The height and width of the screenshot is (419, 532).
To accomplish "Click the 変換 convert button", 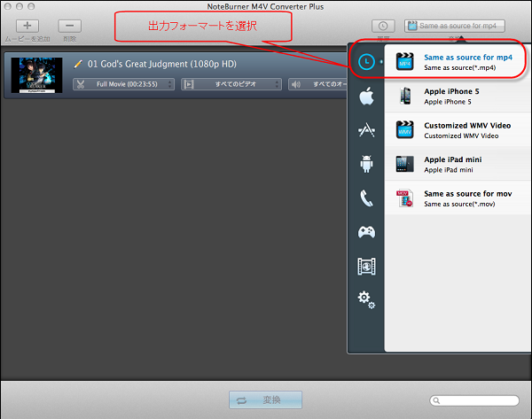I will pos(265,400).
